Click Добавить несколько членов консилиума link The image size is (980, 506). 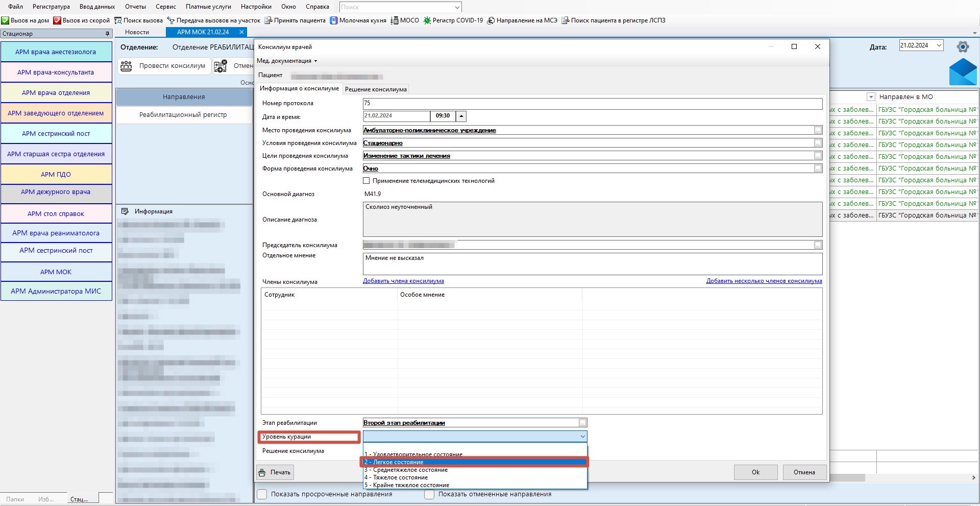pyautogui.click(x=764, y=281)
